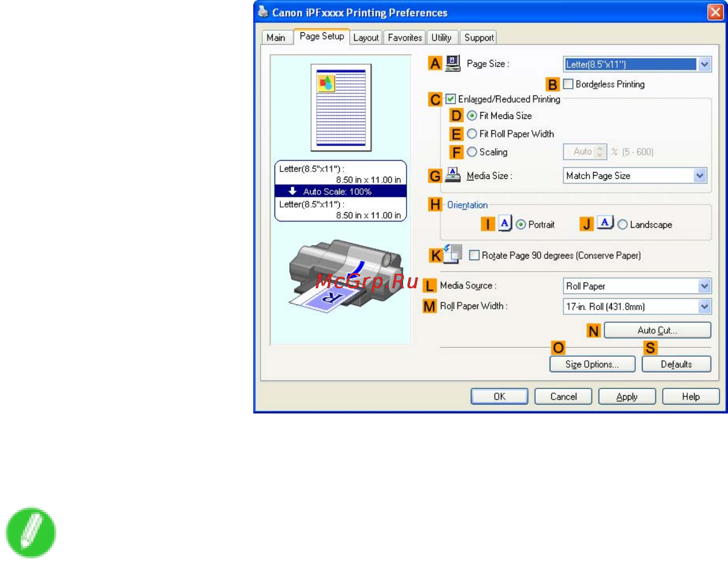The image size is (728, 561).
Task: Enable Borderless Printing checkbox
Action: coord(569,84)
